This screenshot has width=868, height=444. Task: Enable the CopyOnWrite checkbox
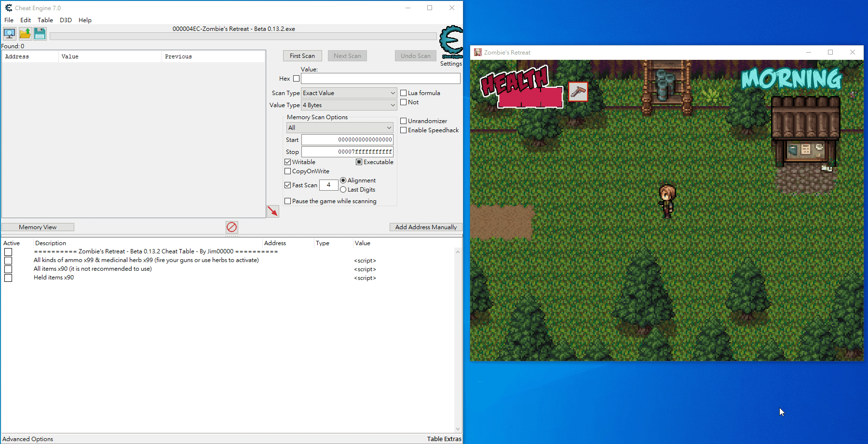tap(288, 171)
